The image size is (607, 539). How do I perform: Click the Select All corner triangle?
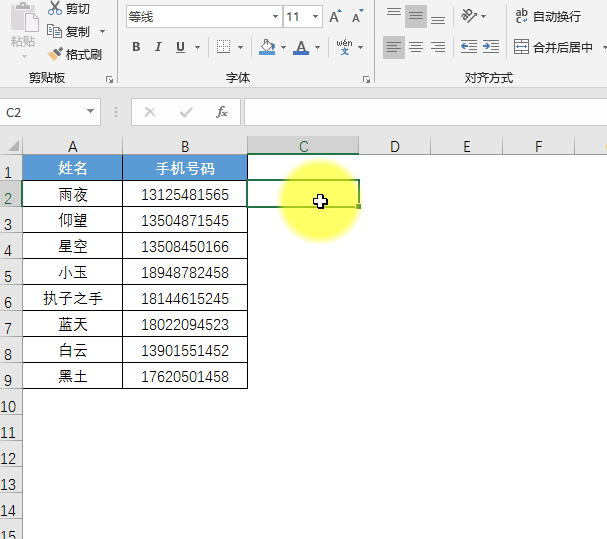pyautogui.click(x=13, y=146)
